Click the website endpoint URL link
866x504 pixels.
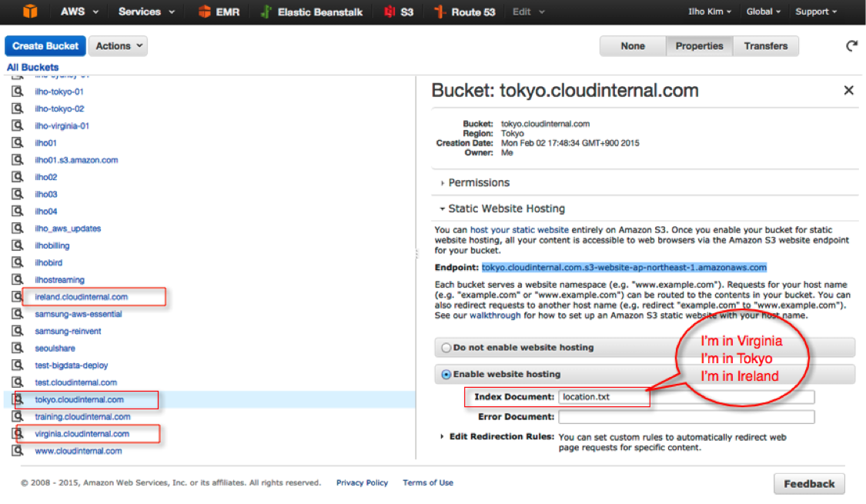coord(624,267)
